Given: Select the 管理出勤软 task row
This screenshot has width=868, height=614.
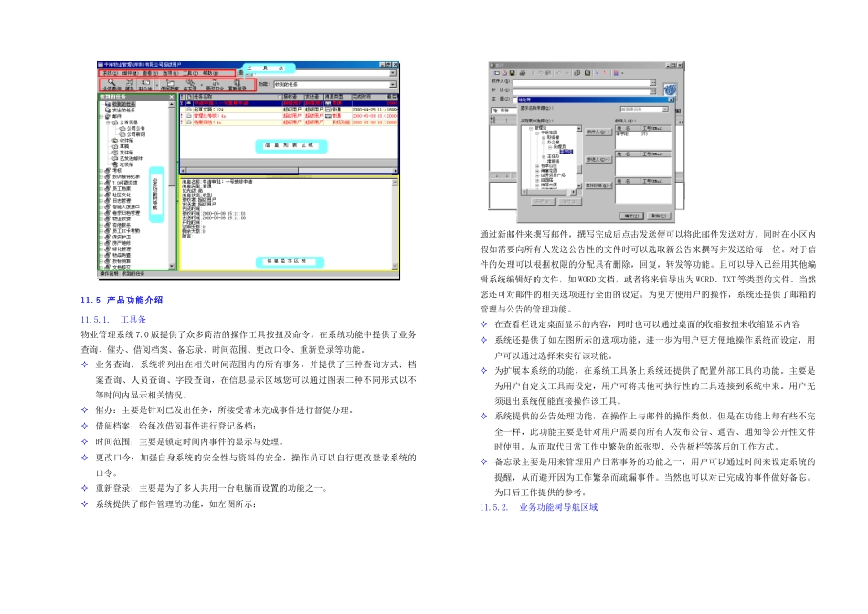Looking at the screenshot, I should point(290,116).
